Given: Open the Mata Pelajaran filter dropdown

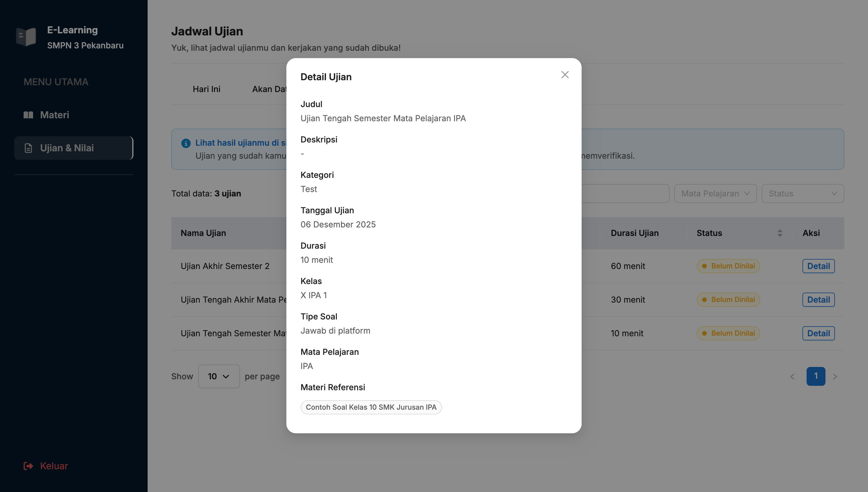Looking at the screenshot, I should [715, 193].
